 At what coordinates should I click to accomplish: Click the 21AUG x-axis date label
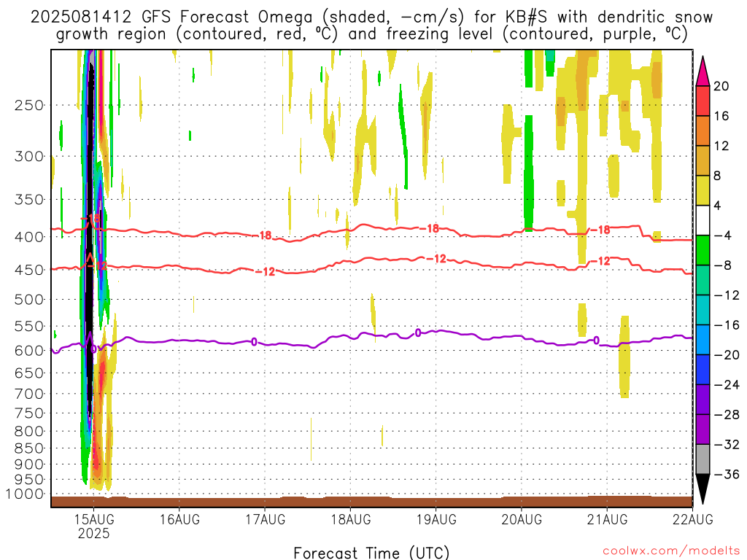[x=608, y=519]
